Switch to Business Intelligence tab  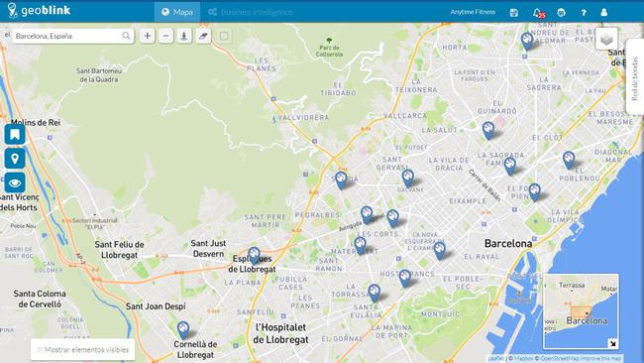pyautogui.click(x=250, y=12)
